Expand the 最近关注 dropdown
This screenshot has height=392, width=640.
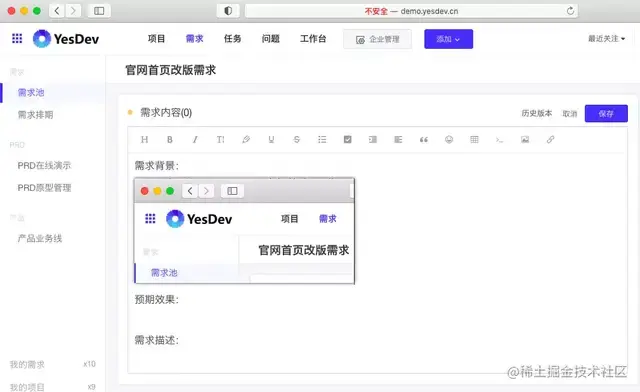[x=607, y=39]
